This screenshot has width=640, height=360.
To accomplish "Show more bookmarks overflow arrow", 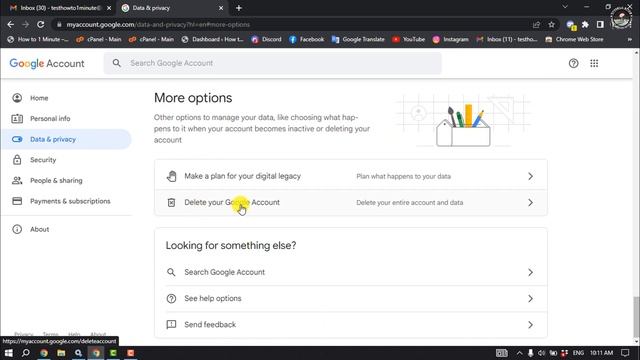I will tap(629, 39).
